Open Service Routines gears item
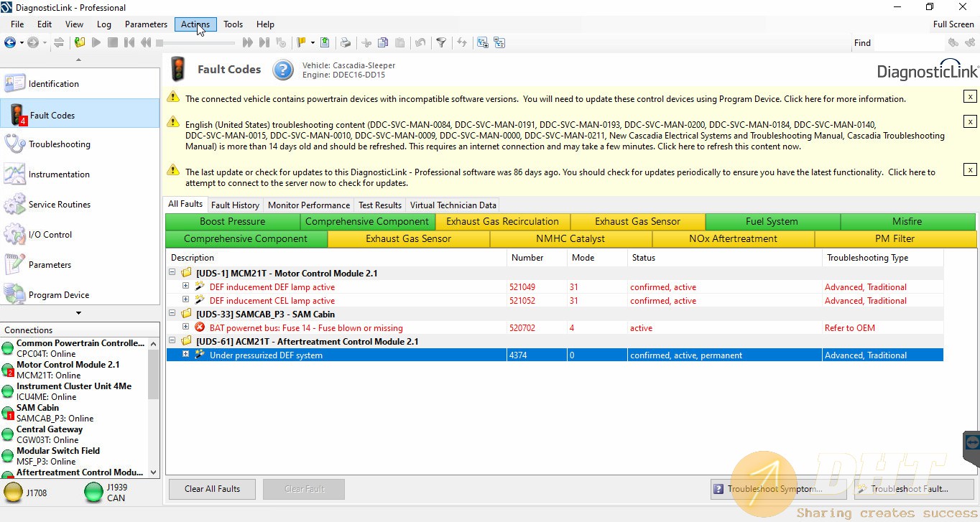980x522 pixels. pyautogui.click(x=80, y=204)
